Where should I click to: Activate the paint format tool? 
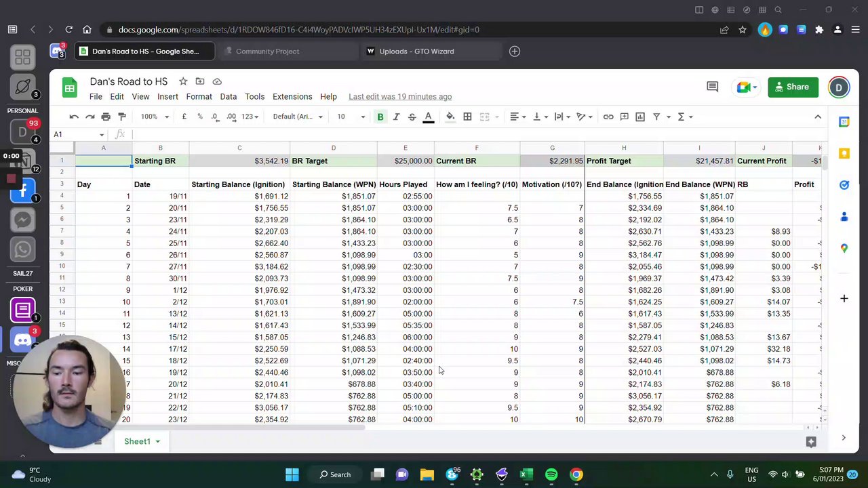click(122, 117)
